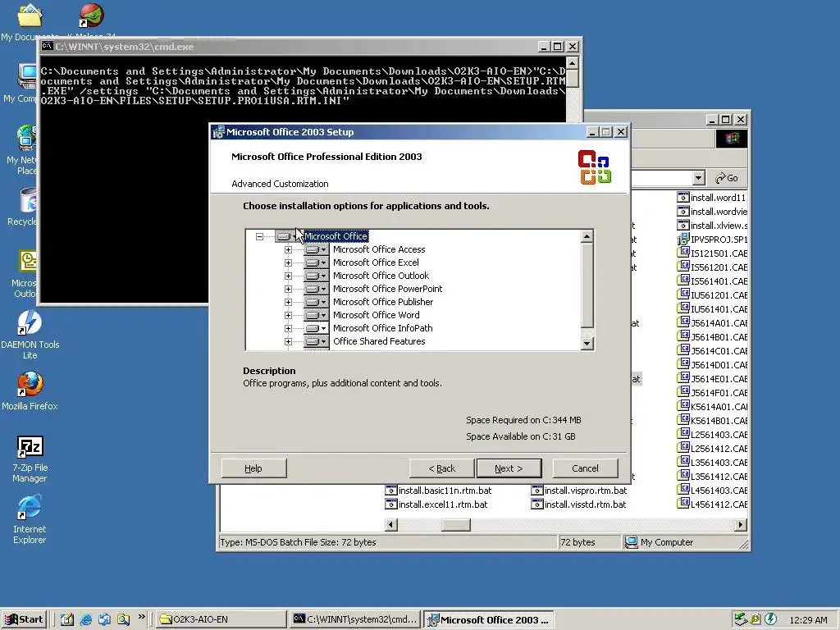Viewport: 840px width, 630px height.
Task: Select DAEMON Tools Lite desktop icon
Action: pos(30,322)
